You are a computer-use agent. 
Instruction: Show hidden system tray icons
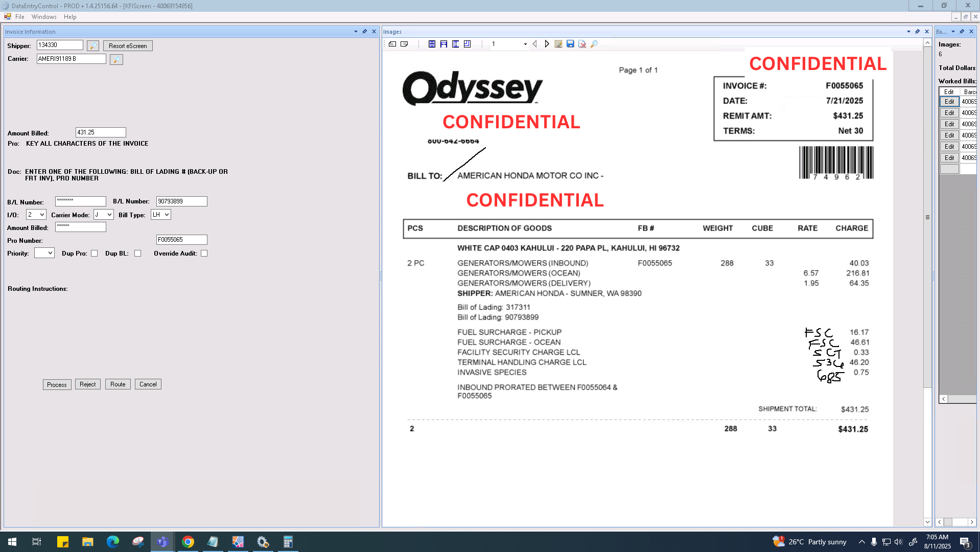point(862,542)
